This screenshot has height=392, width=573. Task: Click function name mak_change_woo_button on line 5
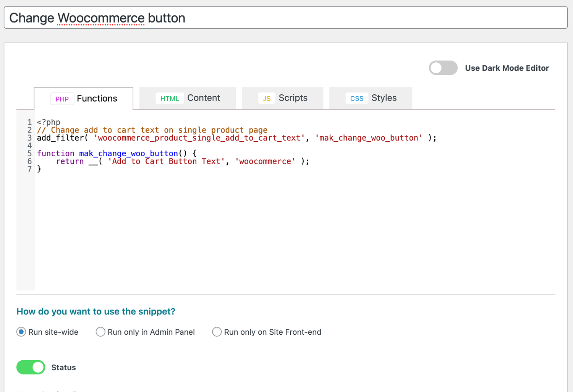(x=128, y=154)
